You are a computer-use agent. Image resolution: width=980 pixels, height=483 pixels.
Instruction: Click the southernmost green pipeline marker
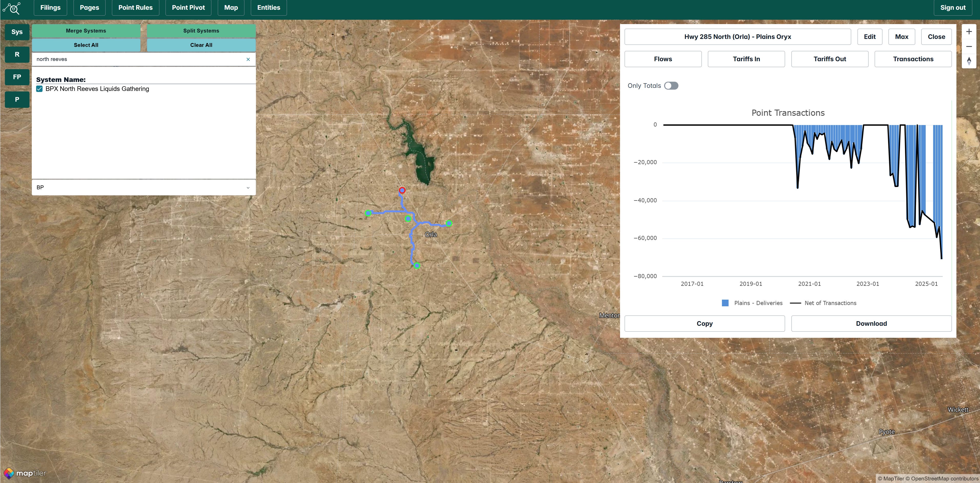(417, 266)
